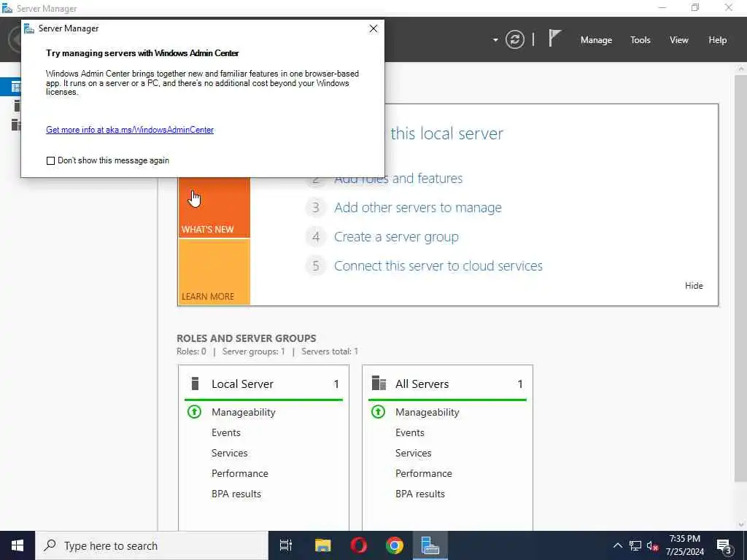Click the All Servers Manageability status icon
Image resolution: width=747 pixels, height=560 pixels.
379,411
